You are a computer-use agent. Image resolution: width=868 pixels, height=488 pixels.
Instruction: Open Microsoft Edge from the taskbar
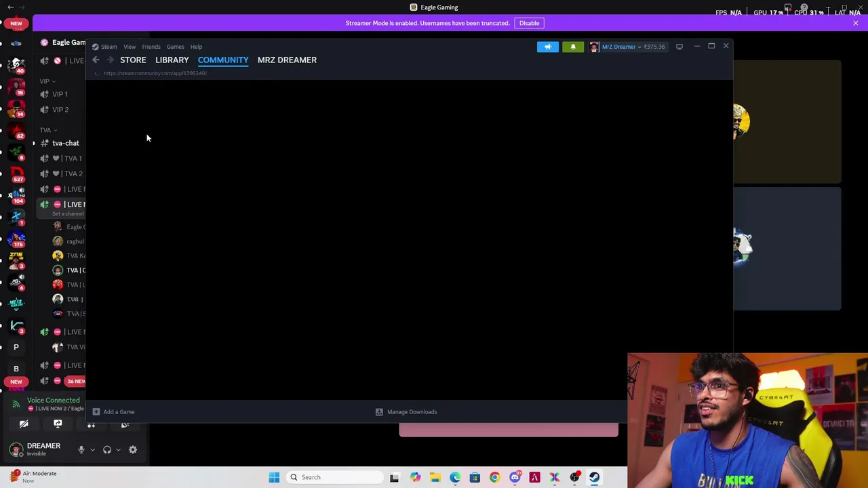tap(455, 477)
